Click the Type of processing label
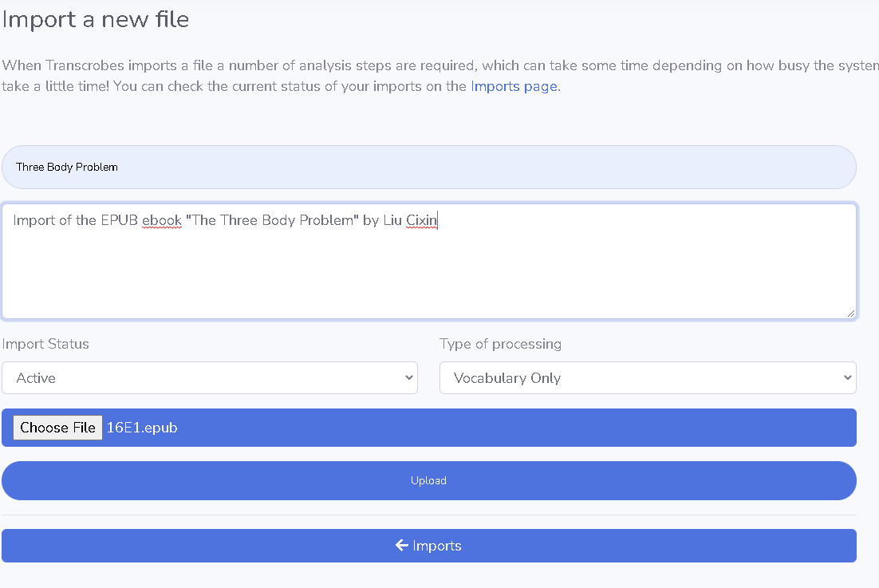The image size is (879, 588). (500, 344)
